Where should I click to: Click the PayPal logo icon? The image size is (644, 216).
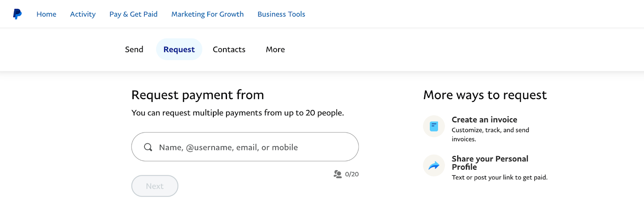click(x=17, y=14)
